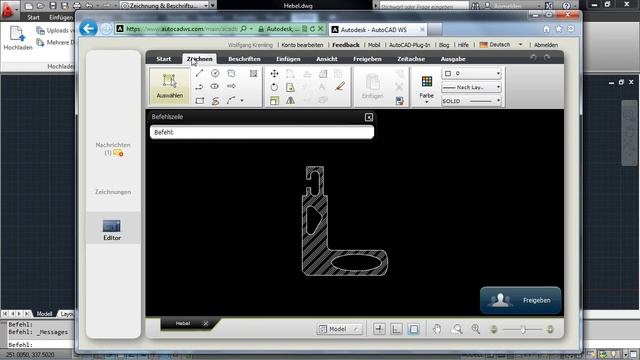Select the Mirror tool

(x=290, y=100)
